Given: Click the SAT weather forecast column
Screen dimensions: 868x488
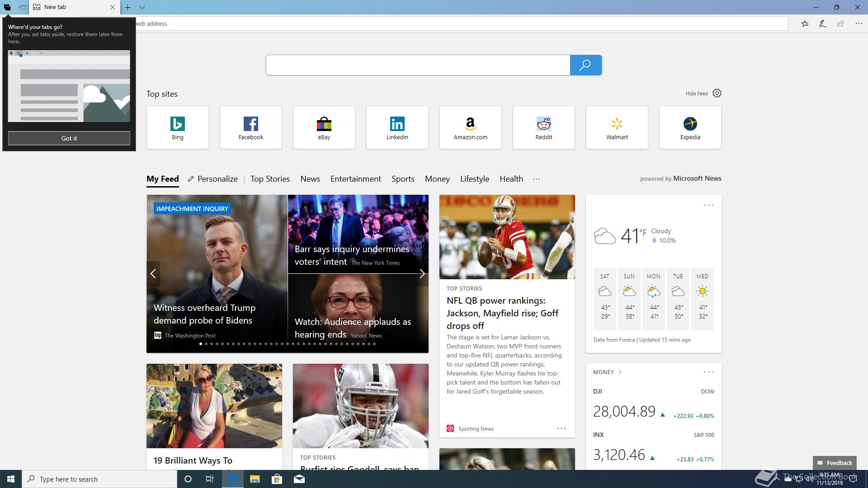Looking at the screenshot, I should (x=605, y=299).
